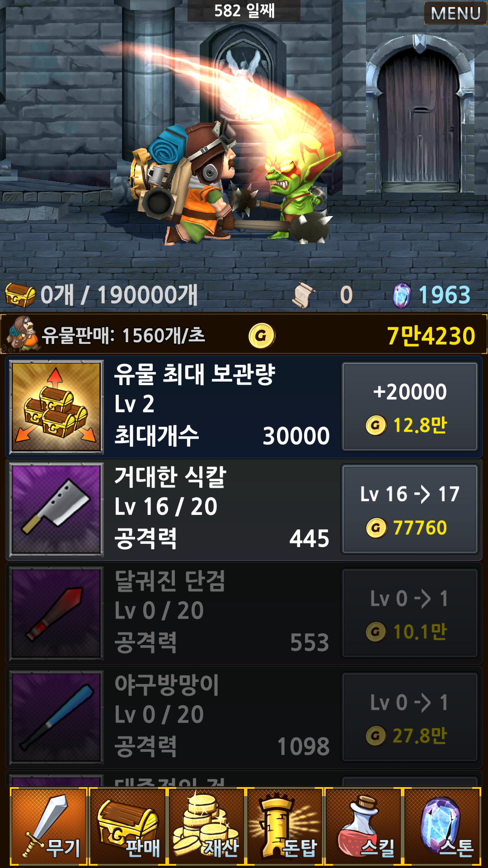Tap the blue baseball bat icon
Screen dimensions: 488x868
(56, 717)
